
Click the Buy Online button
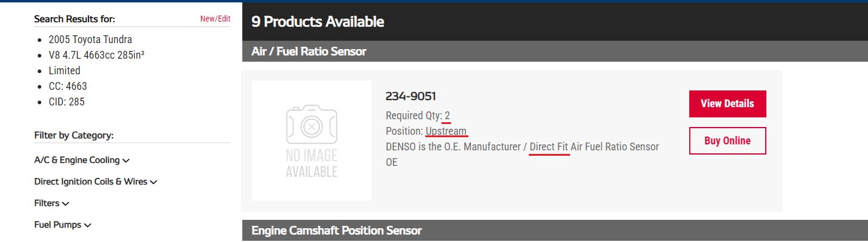pyautogui.click(x=727, y=141)
